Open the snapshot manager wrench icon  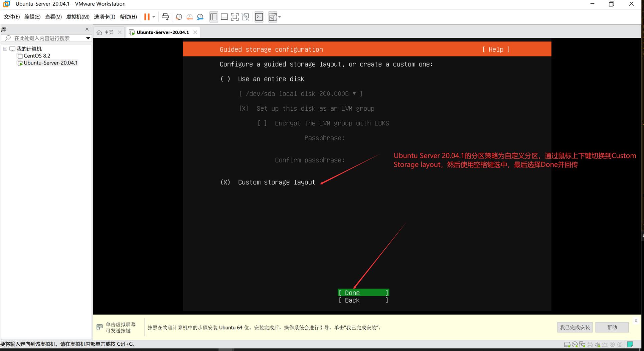pyautogui.click(x=200, y=17)
